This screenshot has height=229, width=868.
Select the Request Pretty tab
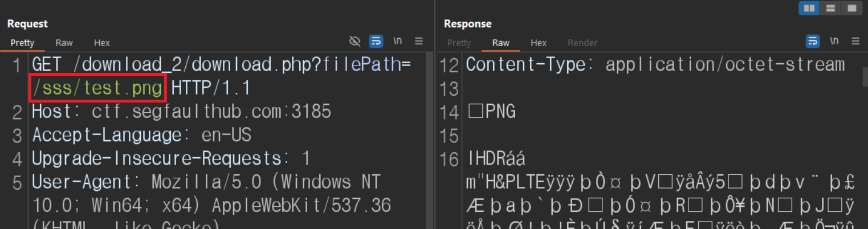point(23,43)
